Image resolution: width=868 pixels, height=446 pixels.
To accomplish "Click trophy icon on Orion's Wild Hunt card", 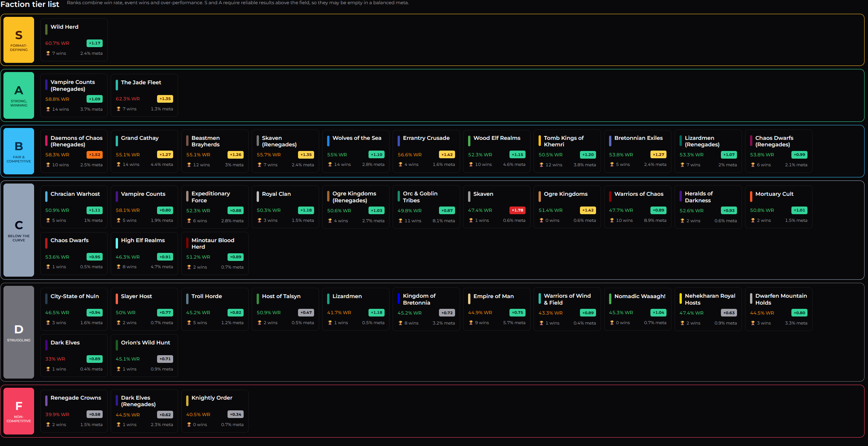I will point(118,369).
